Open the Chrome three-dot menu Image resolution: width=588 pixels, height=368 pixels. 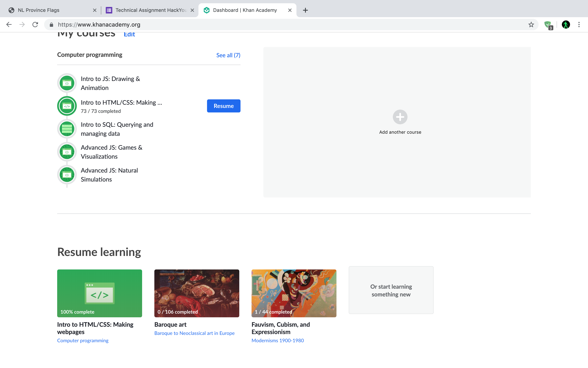pyautogui.click(x=579, y=25)
